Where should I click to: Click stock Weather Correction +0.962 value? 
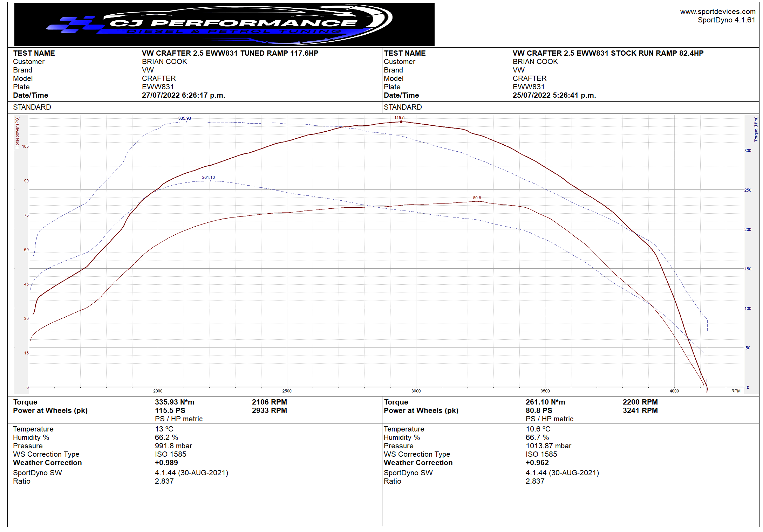pos(537,463)
